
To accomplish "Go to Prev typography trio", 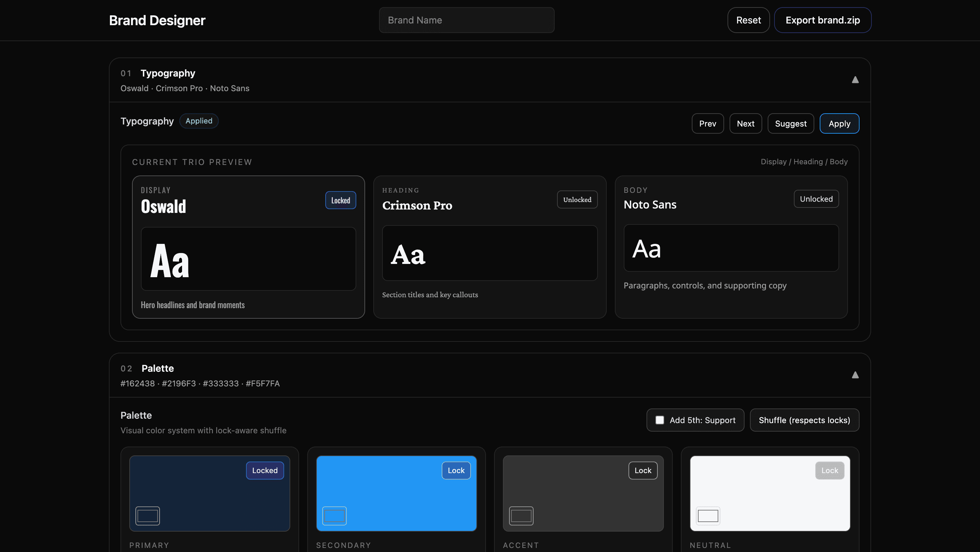I will pos(707,123).
